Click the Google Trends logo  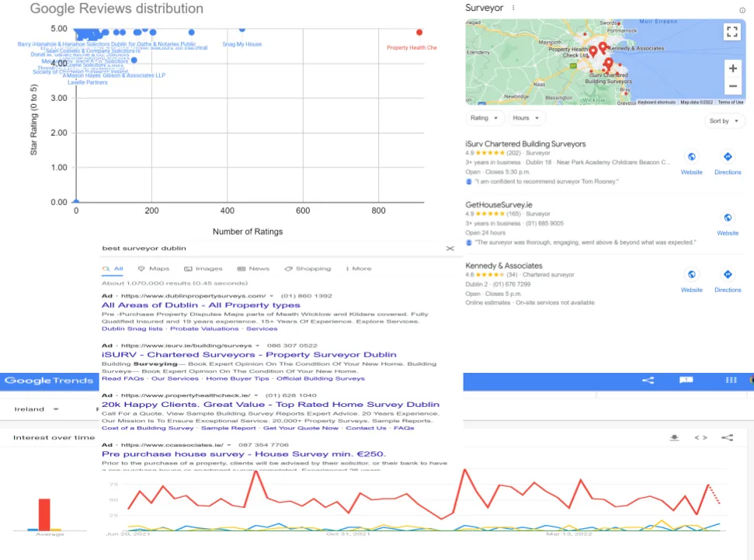point(49,381)
